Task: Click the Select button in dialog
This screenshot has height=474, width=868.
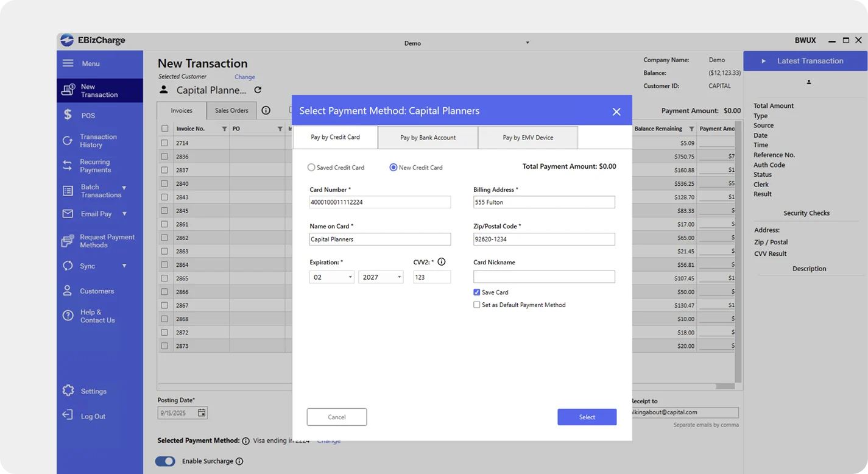Action: coord(587,417)
